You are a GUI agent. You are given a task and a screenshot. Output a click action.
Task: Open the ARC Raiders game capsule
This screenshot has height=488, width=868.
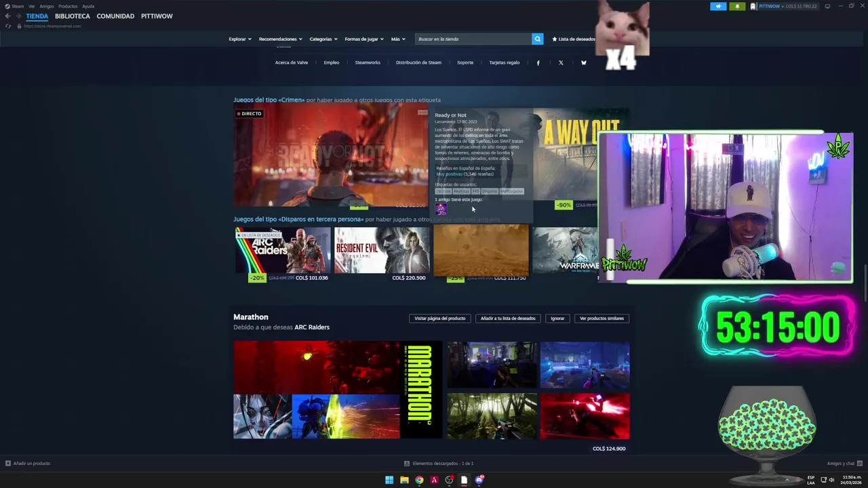[282, 250]
